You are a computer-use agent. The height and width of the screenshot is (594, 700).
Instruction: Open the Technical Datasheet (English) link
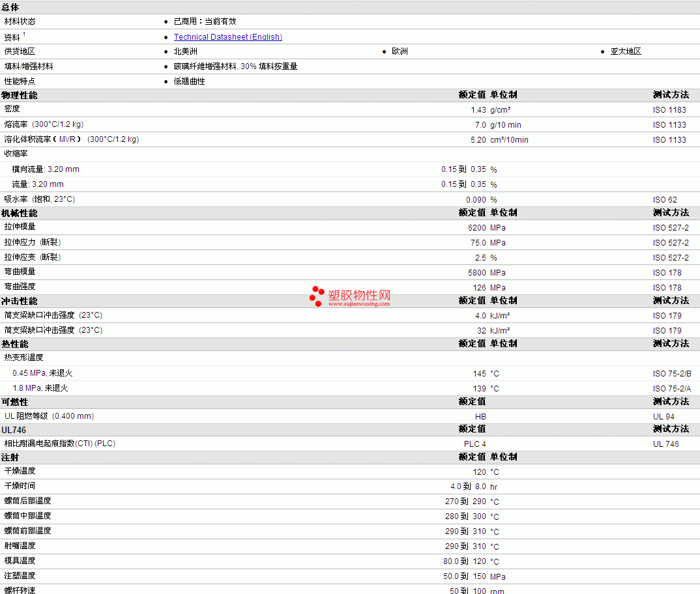tap(227, 37)
